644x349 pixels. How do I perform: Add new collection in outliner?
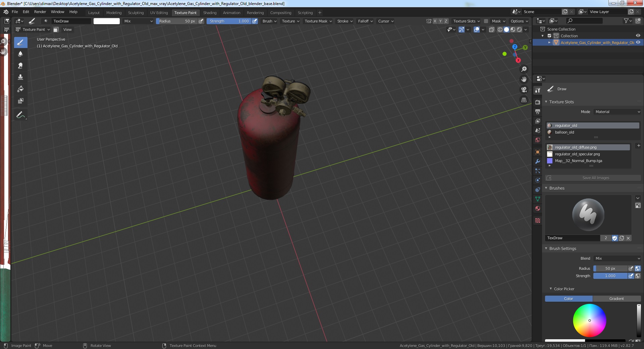638,21
